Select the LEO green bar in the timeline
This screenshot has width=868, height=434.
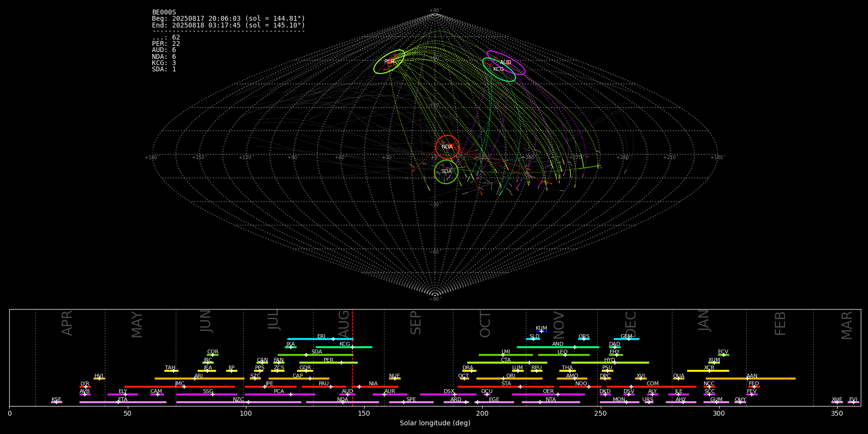(x=564, y=355)
